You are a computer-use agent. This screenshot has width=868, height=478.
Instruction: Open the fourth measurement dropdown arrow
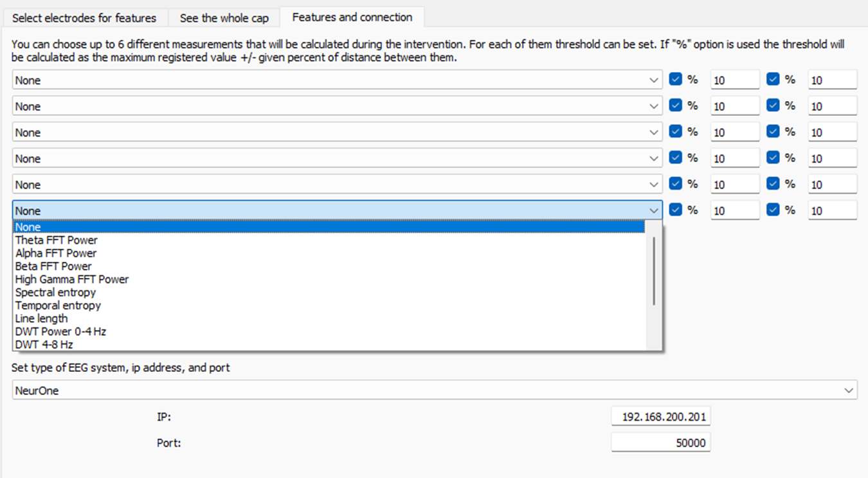tap(654, 158)
